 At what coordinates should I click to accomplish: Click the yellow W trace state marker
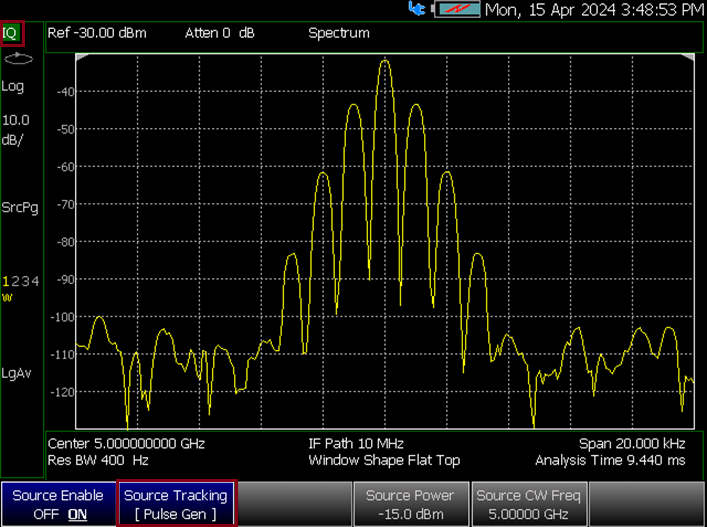(x=7, y=298)
